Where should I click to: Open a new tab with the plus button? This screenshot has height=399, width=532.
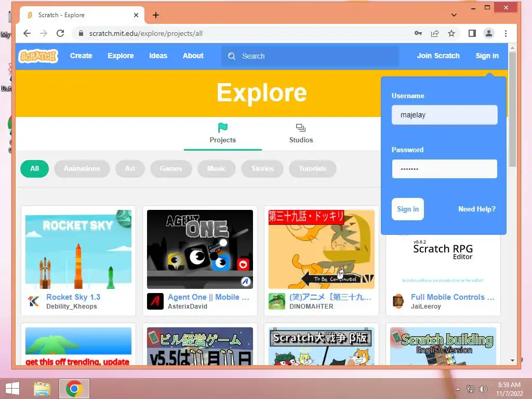coord(156,15)
